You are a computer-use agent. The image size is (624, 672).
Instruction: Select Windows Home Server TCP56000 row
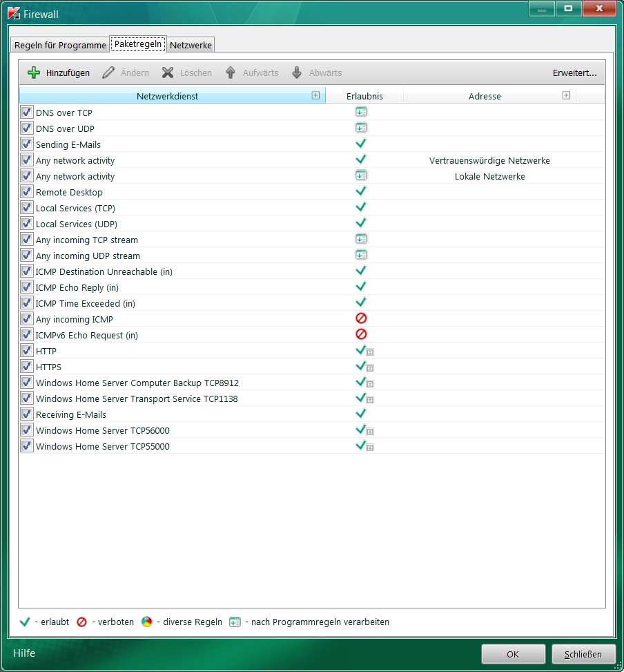(x=312, y=430)
